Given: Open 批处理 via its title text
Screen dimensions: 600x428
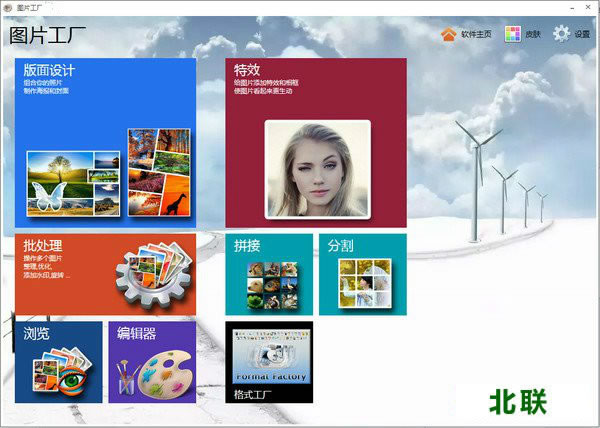Looking at the screenshot, I should 42,245.
